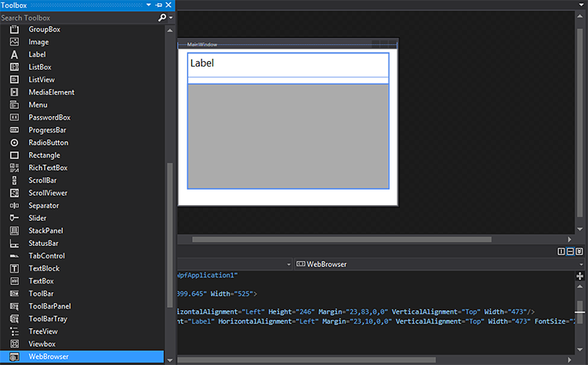This screenshot has width=588, height=365.
Task: Toggle Toolbox auto-hide pin
Action: (158, 5)
